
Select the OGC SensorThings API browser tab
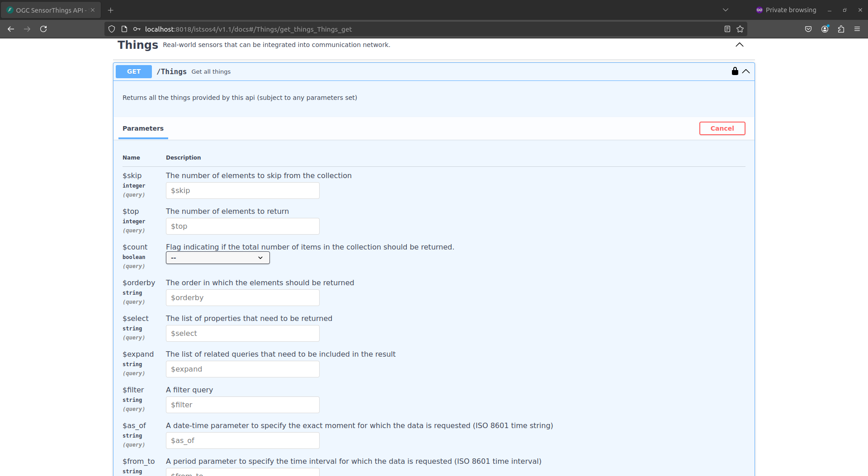(50, 10)
